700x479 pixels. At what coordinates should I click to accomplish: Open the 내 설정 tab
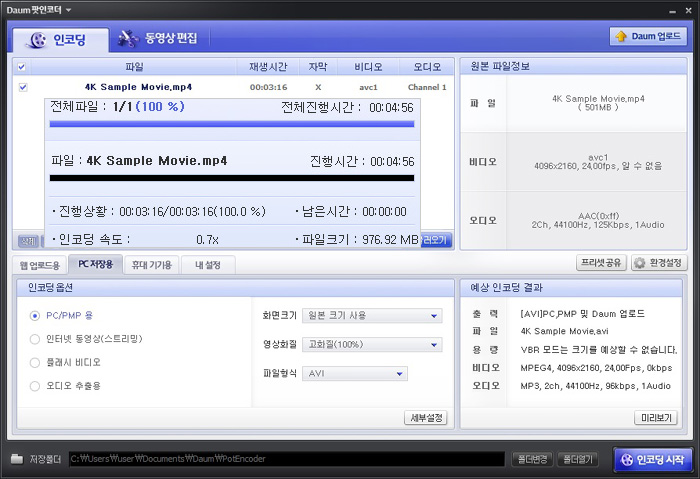[208, 265]
